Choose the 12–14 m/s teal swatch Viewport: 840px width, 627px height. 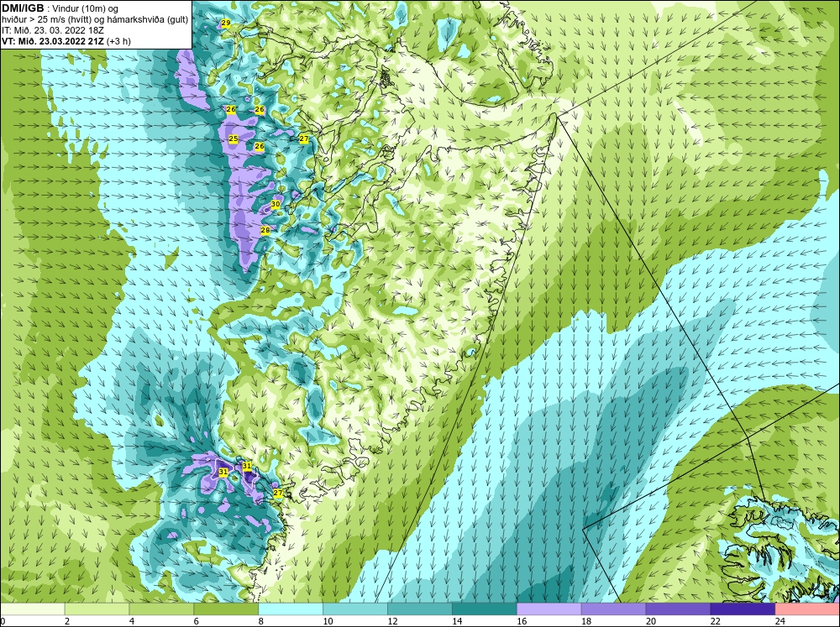pos(419,609)
